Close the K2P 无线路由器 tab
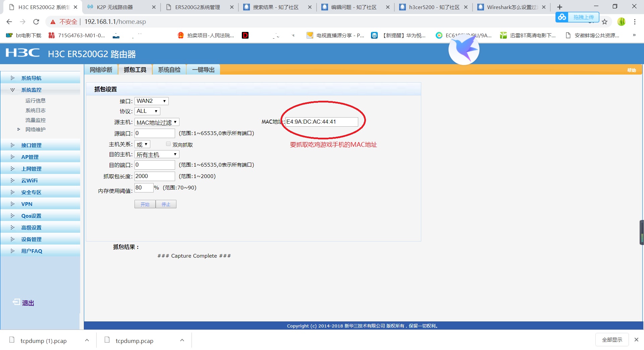The image size is (644, 350). [x=154, y=7]
